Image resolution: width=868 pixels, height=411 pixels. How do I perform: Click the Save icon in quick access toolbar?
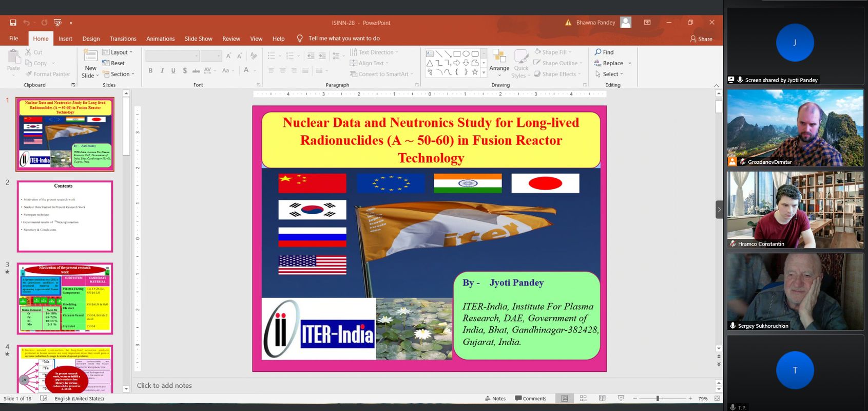13,23
